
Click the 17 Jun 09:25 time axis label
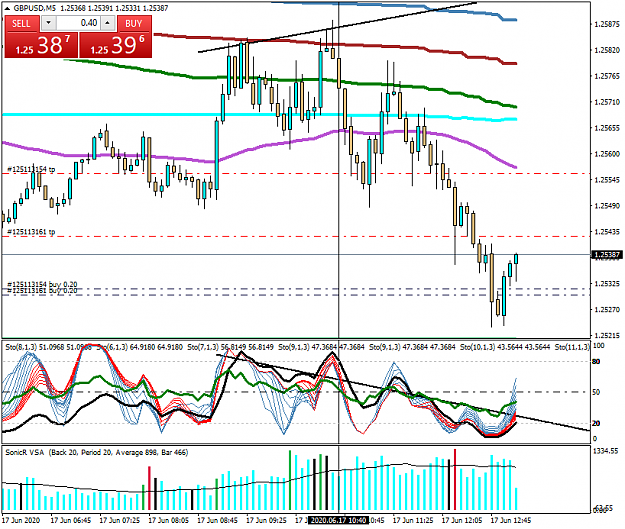coord(266,520)
